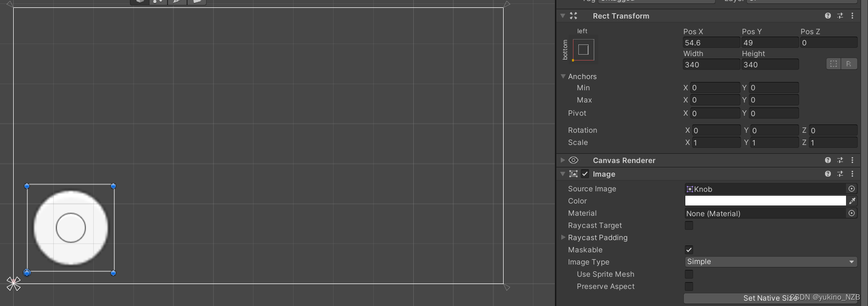Open Canvas Renderer presets icon

click(840, 160)
